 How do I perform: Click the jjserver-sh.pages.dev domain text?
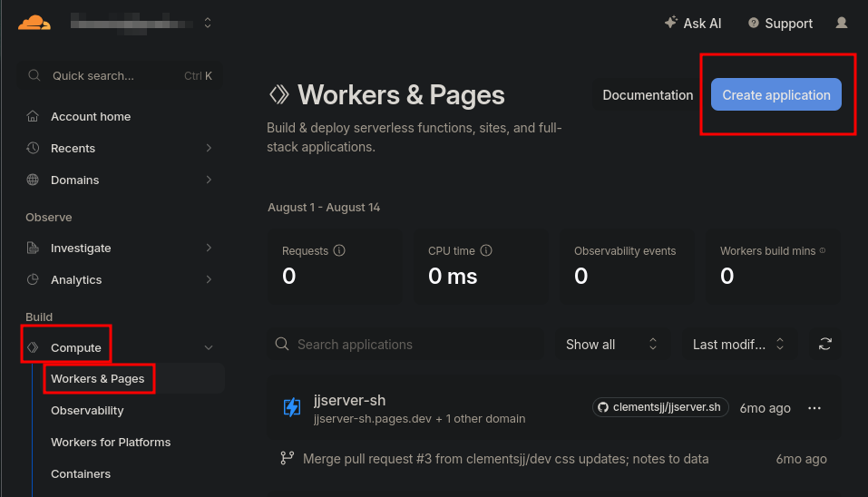(x=373, y=419)
